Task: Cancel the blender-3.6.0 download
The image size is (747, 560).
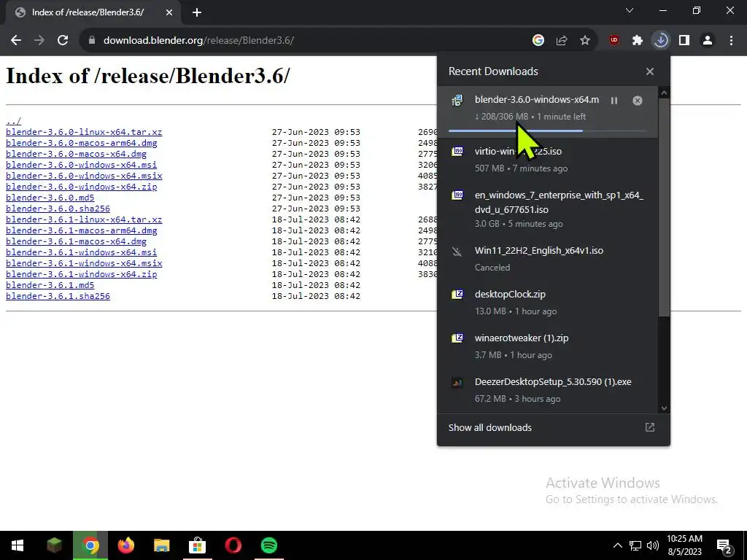Action: (638, 101)
